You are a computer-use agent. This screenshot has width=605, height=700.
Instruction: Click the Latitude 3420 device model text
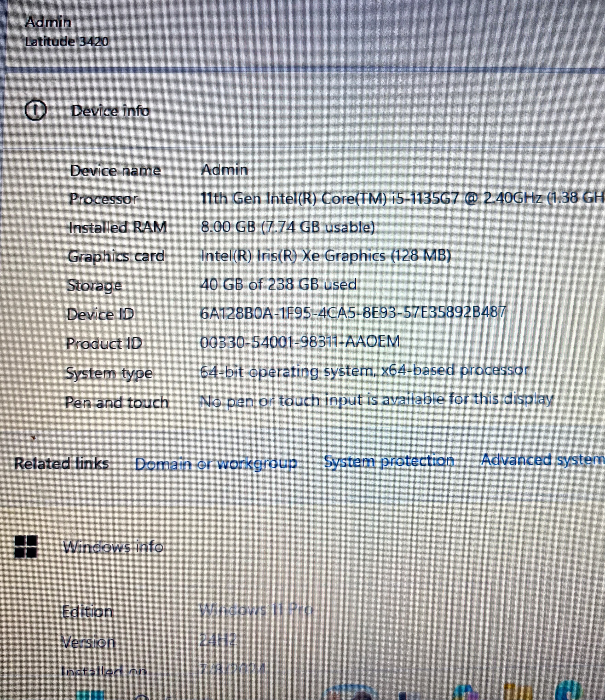pos(67,42)
